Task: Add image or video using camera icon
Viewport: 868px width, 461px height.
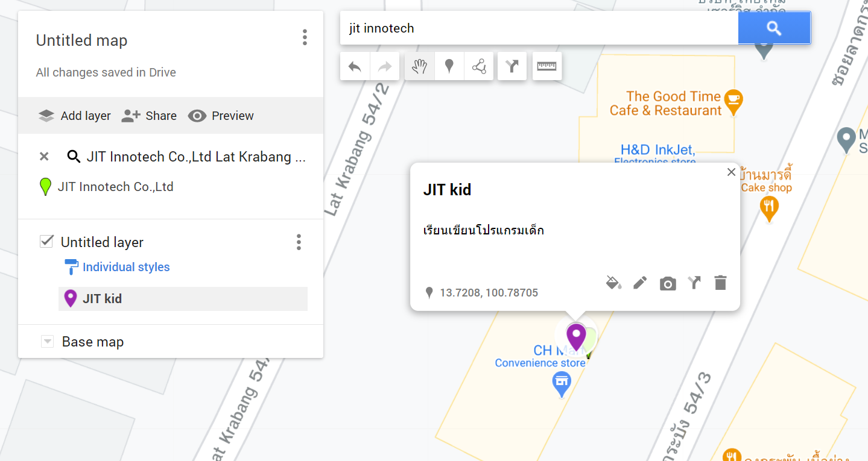Action: click(x=668, y=283)
